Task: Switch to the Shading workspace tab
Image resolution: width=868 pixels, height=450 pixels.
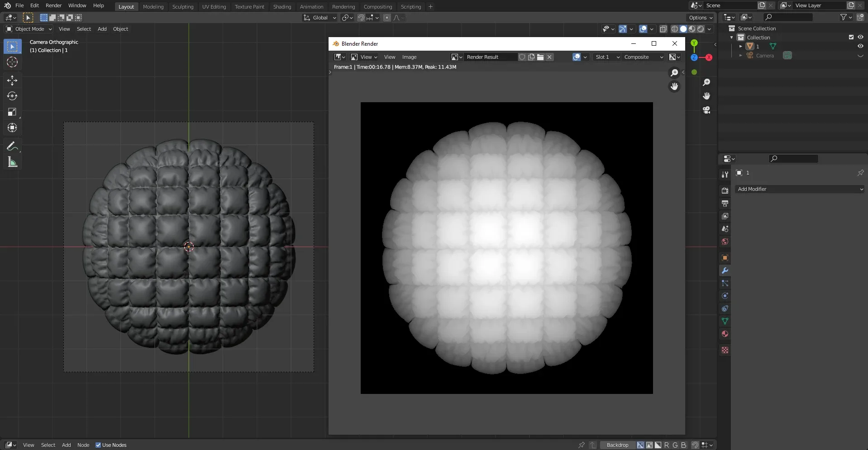Action: 282,6
